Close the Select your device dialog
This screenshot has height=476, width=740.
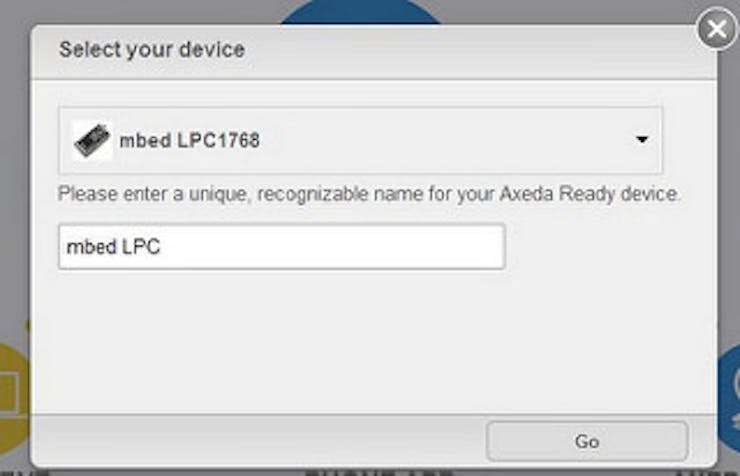coord(716,30)
